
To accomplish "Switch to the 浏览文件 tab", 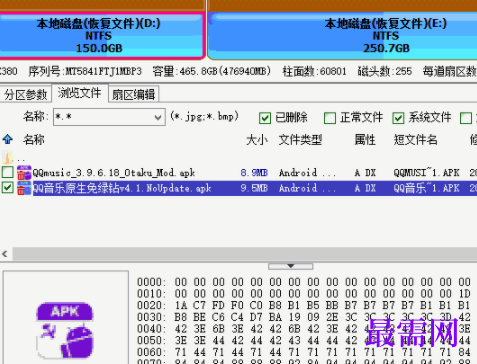I will tap(79, 93).
